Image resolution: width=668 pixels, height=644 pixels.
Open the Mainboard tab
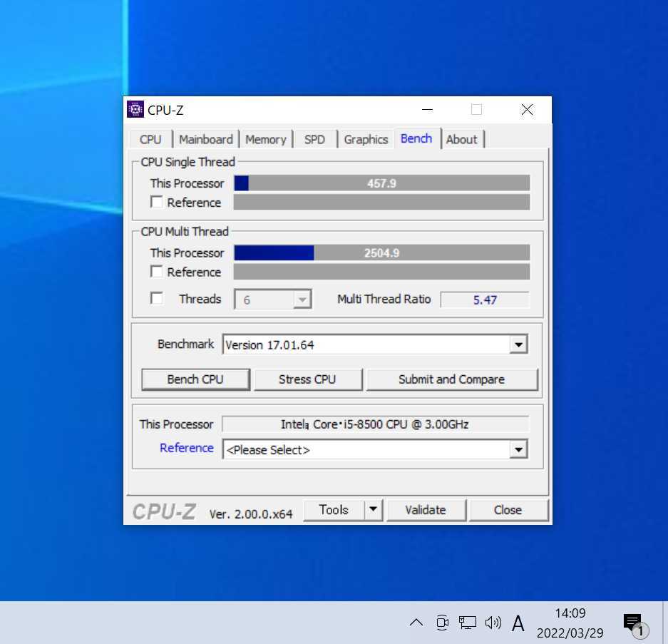coord(206,139)
